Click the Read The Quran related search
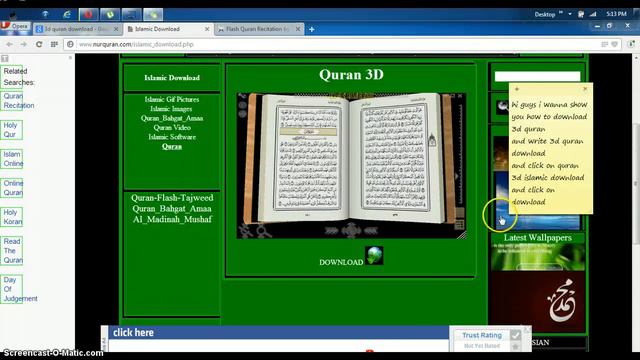Screen dimensions: 640x360 tap(13, 251)
